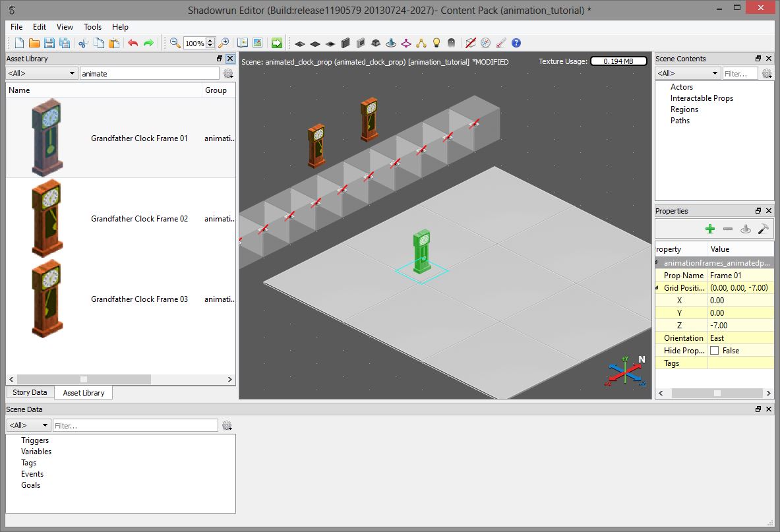The width and height of the screenshot is (780, 532).
Task: Click the pawn icon in Properties panel
Action: click(x=745, y=229)
